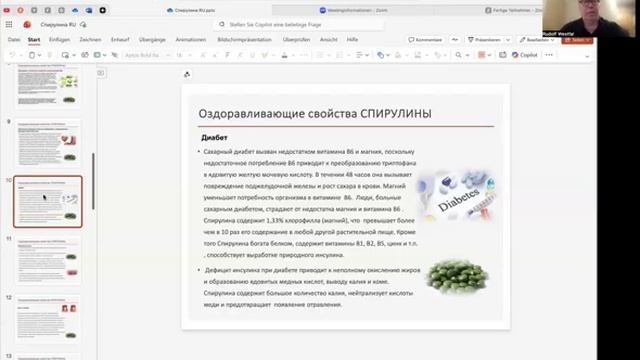Click the paste clipboard icon
Image resolution: width=640 pixels, height=360 pixels.
point(32,55)
